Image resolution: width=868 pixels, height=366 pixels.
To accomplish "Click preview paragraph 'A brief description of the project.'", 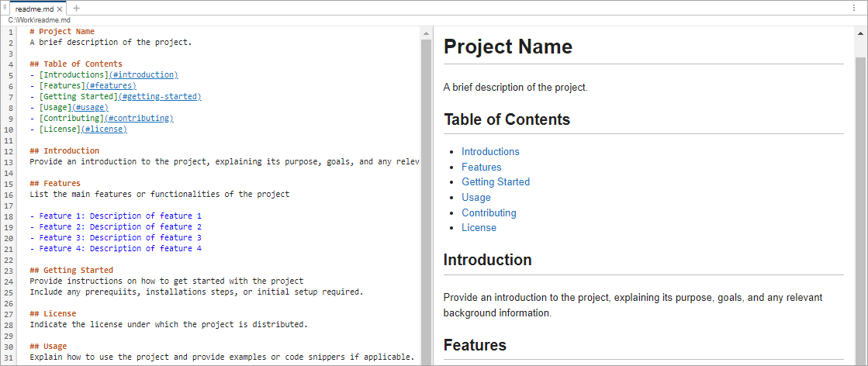I will [515, 88].
